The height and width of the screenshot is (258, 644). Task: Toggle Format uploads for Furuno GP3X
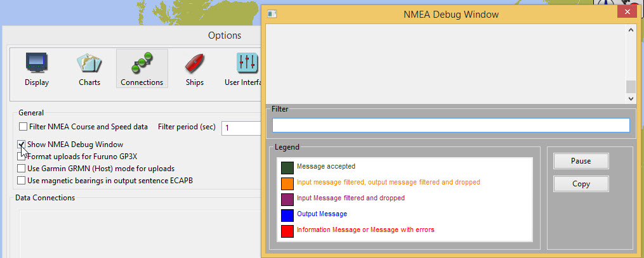[23, 157]
